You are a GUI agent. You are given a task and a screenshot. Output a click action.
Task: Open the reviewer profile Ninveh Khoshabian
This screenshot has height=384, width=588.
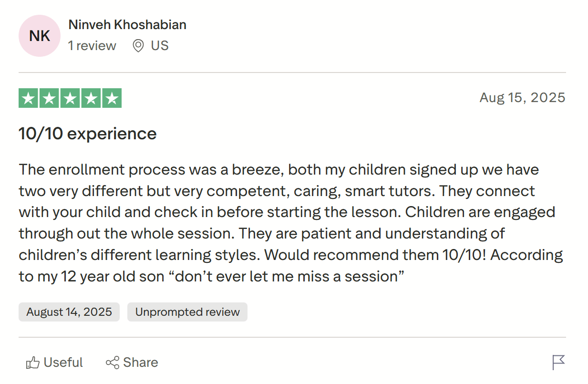pyautogui.click(x=127, y=24)
